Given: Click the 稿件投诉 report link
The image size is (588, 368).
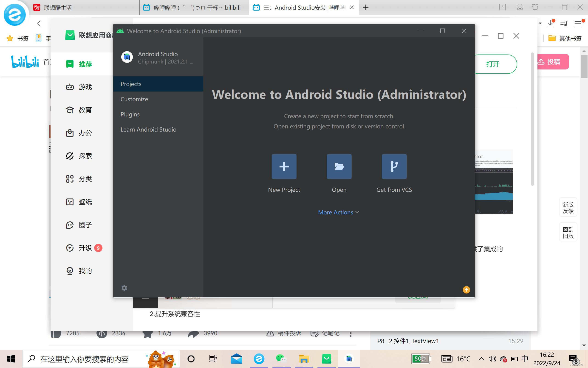Looking at the screenshot, I should (284, 333).
